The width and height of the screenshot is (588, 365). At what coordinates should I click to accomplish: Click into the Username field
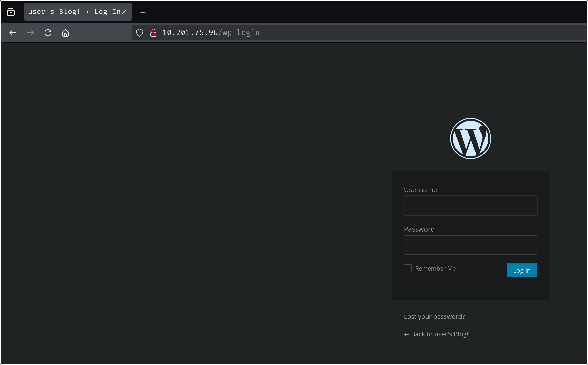470,205
